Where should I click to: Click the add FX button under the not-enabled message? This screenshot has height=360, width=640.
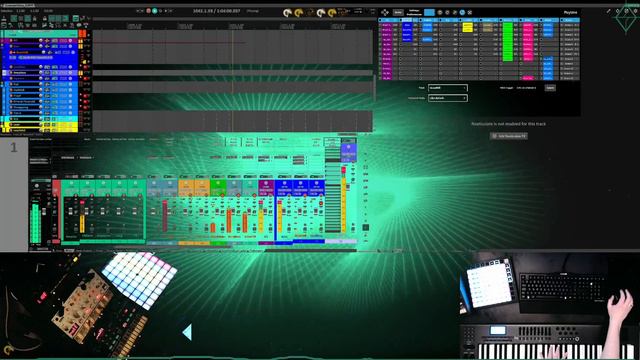[509, 136]
